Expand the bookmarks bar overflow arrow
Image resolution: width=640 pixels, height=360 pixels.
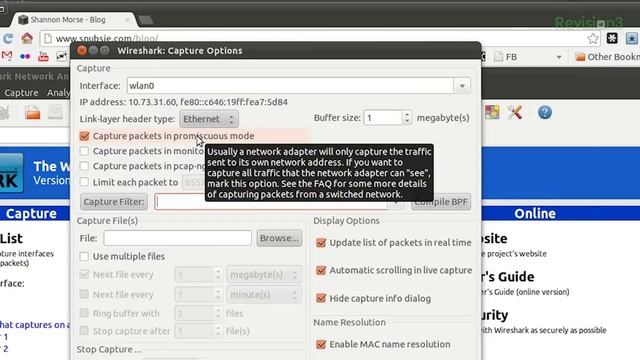pyautogui.click(x=559, y=57)
